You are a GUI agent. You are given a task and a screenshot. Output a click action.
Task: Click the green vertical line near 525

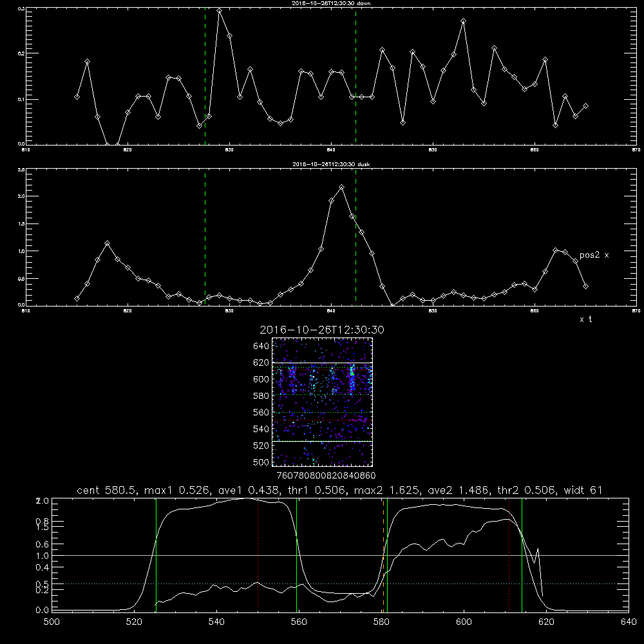[156, 555]
